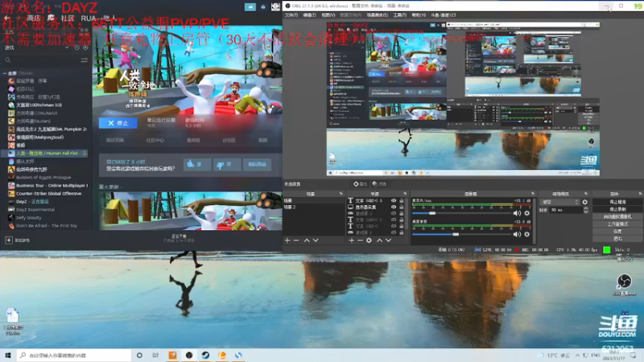This screenshot has height=362, width=644.
Task: Click 停止录制 to stop recording
Action: [617, 209]
